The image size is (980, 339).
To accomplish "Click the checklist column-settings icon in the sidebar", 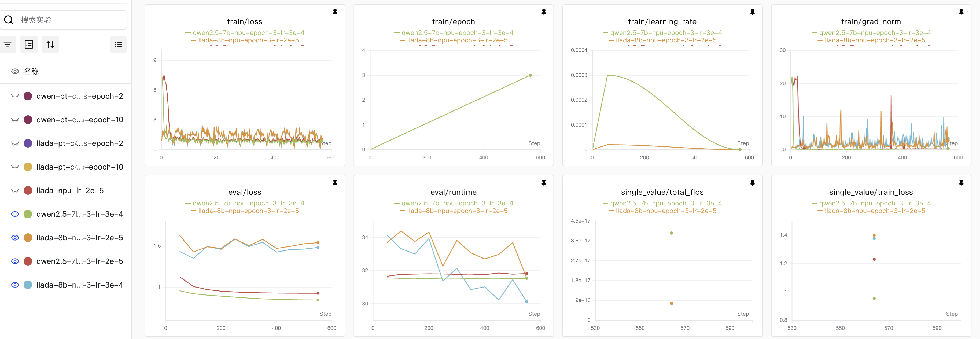I will click(29, 45).
